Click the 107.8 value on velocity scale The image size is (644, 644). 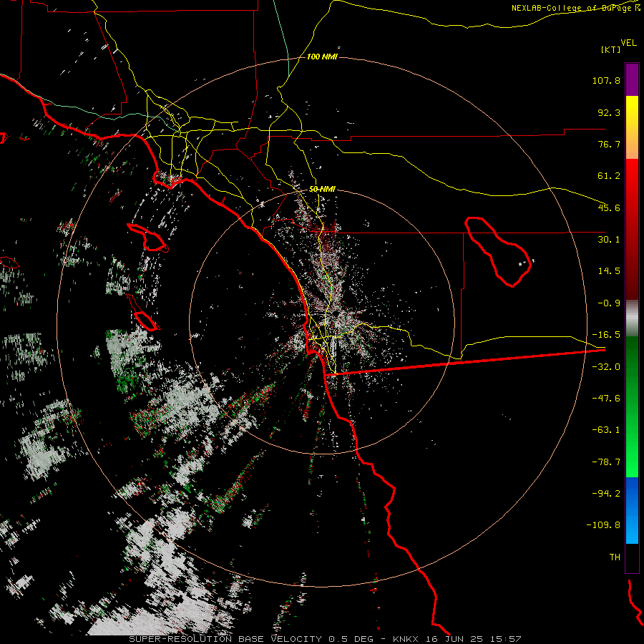pos(606,80)
